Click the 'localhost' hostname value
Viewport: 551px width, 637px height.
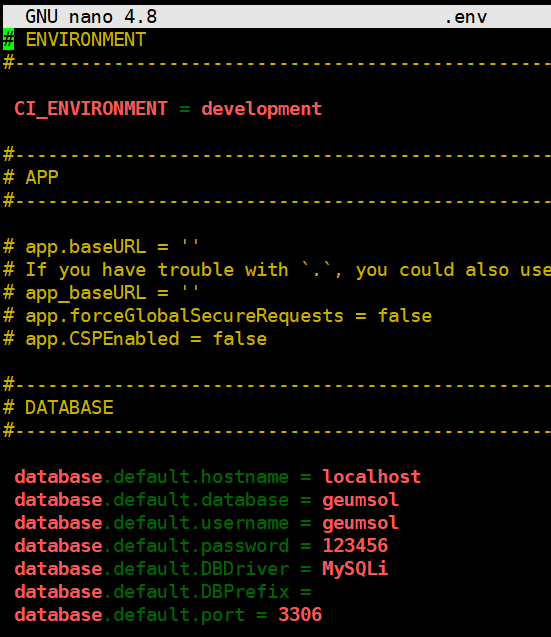pyautogui.click(x=372, y=477)
